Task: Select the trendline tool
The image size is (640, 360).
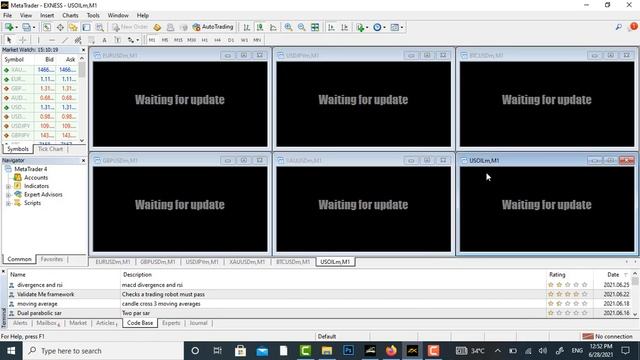Action: click(65, 40)
